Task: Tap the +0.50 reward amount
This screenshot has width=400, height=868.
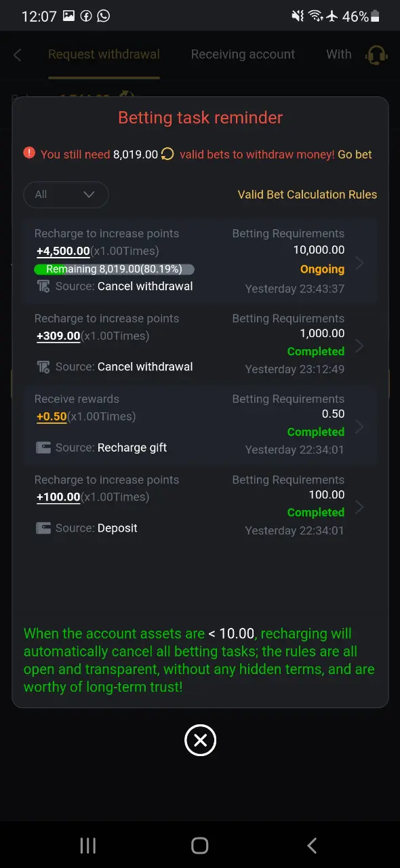Action: coord(52,416)
